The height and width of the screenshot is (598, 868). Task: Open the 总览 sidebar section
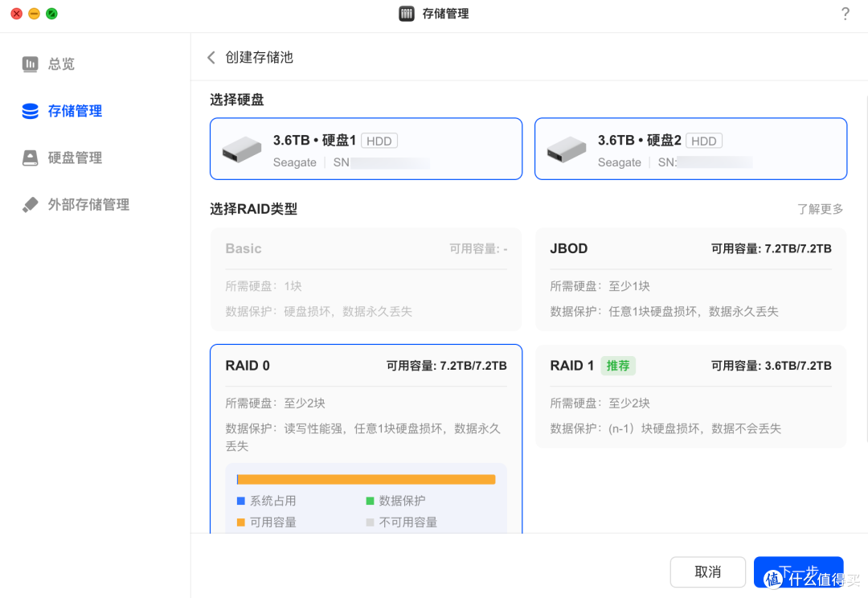(61, 64)
